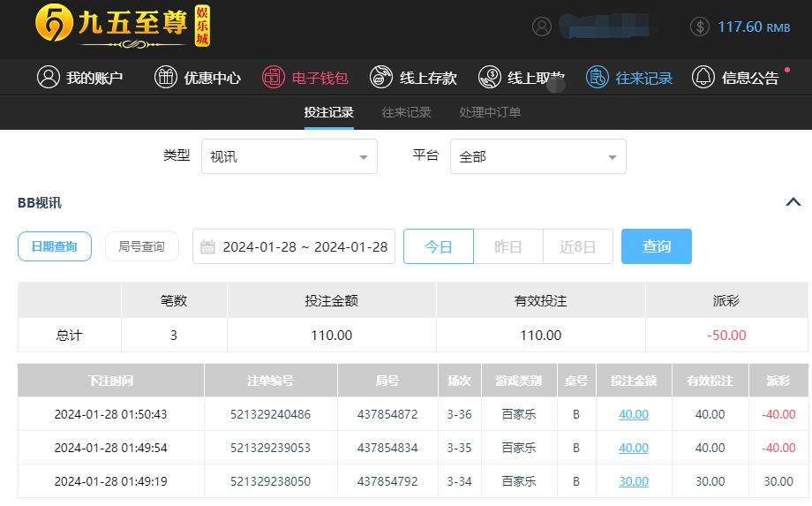
Task: Click the 派彩 header in the summary table
Action: pyautogui.click(x=726, y=301)
